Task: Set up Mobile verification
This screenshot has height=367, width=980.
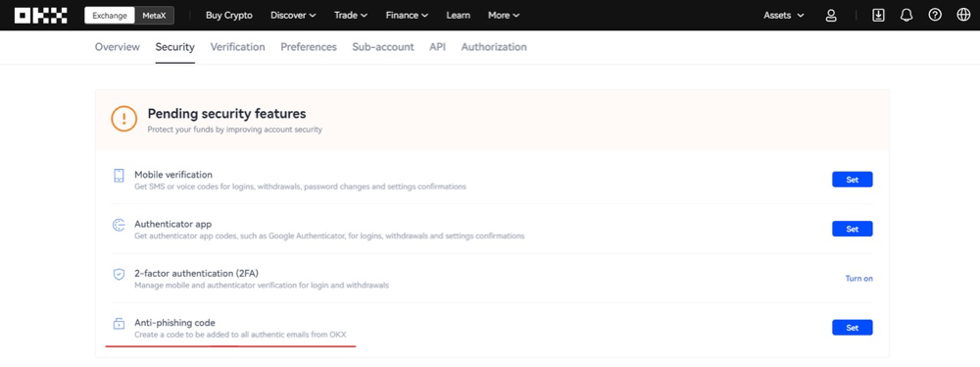Action: click(852, 180)
